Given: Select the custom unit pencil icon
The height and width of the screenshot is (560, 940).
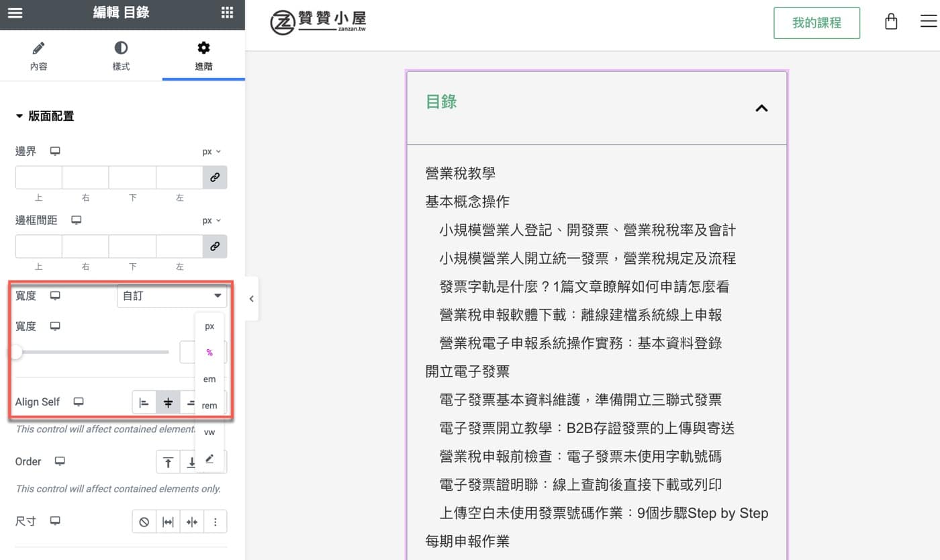Looking at the screenshot, I should (209, 459).
